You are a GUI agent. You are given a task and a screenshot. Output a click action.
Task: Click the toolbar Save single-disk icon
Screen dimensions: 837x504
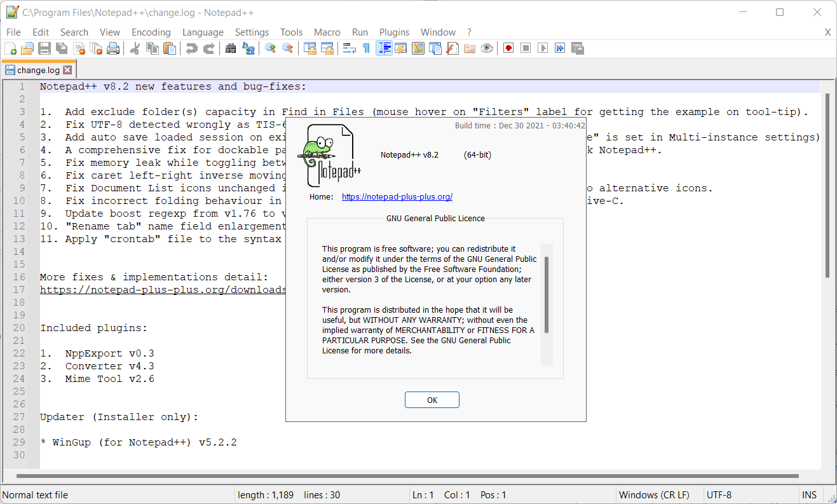click(44, 48)
